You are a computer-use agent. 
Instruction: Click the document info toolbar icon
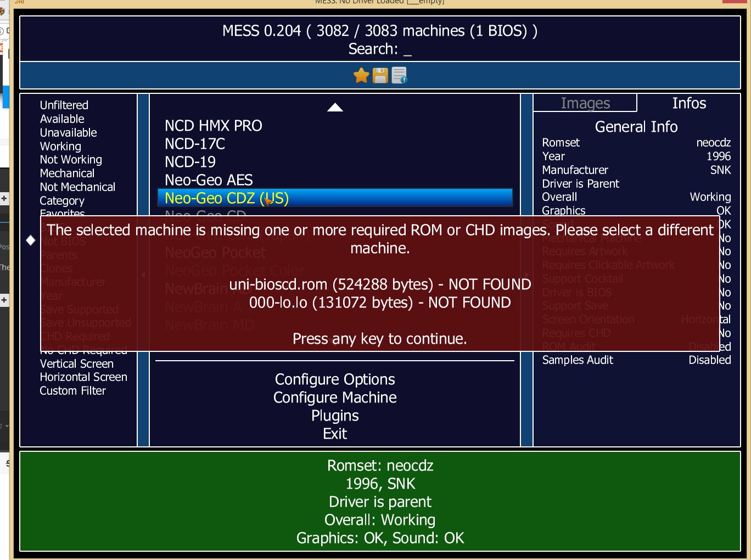click(x=399, y=75)
